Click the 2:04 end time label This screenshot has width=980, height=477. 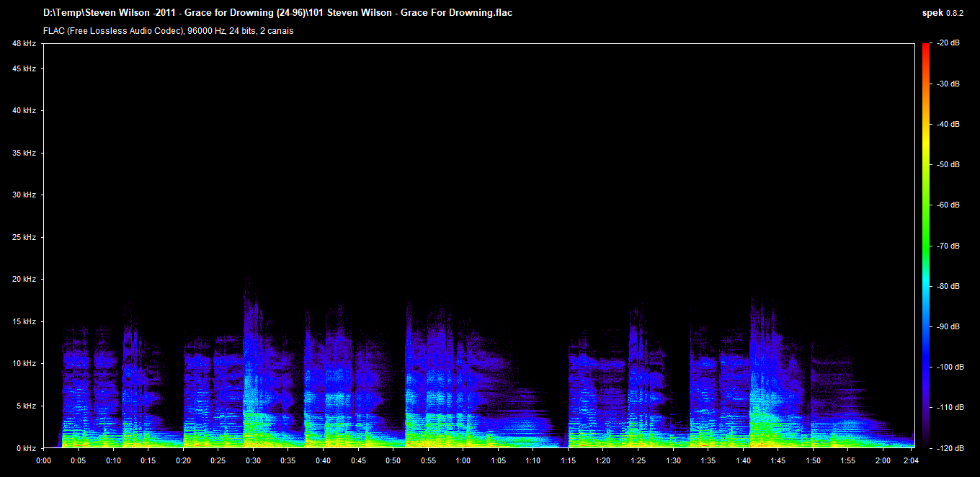[911, 460]
